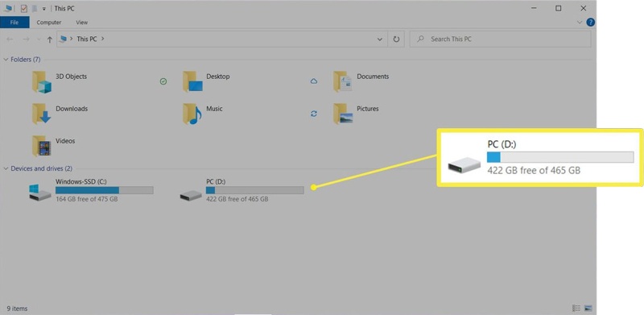644x315 pixels.
Task: Open the View ribbon tab
Action: [82, 23]
